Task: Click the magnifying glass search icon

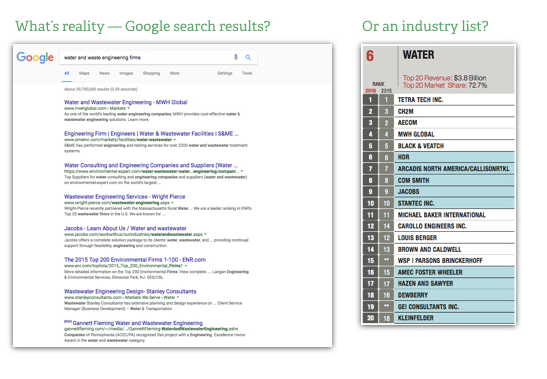Action: pyautogui.click(x=248, y=57)
